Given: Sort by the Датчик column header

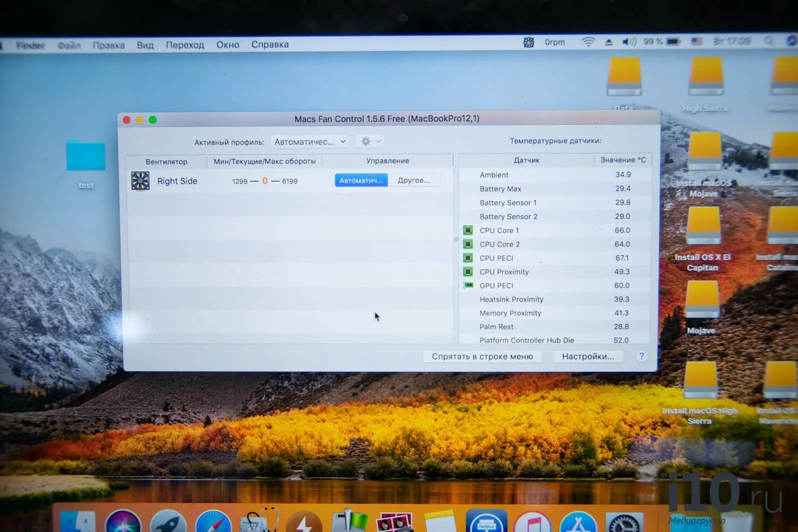Looking at the screenshot, I should coord(527,160).
